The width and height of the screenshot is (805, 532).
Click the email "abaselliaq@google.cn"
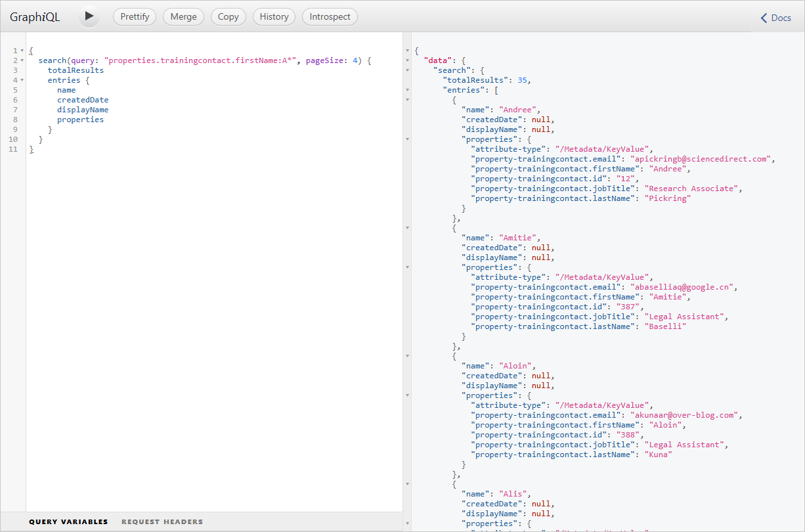pyautogui.click(x=682, y=287)
